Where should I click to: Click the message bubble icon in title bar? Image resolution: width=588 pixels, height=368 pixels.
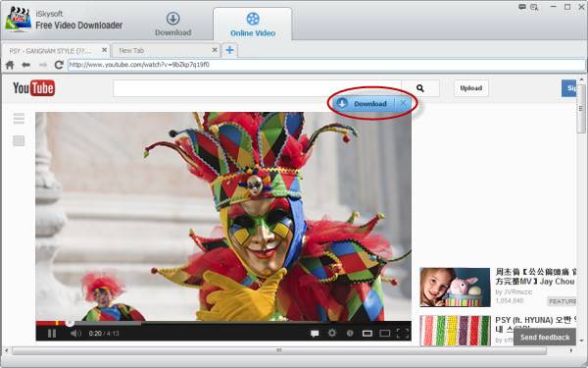click(x=522, y=7)
